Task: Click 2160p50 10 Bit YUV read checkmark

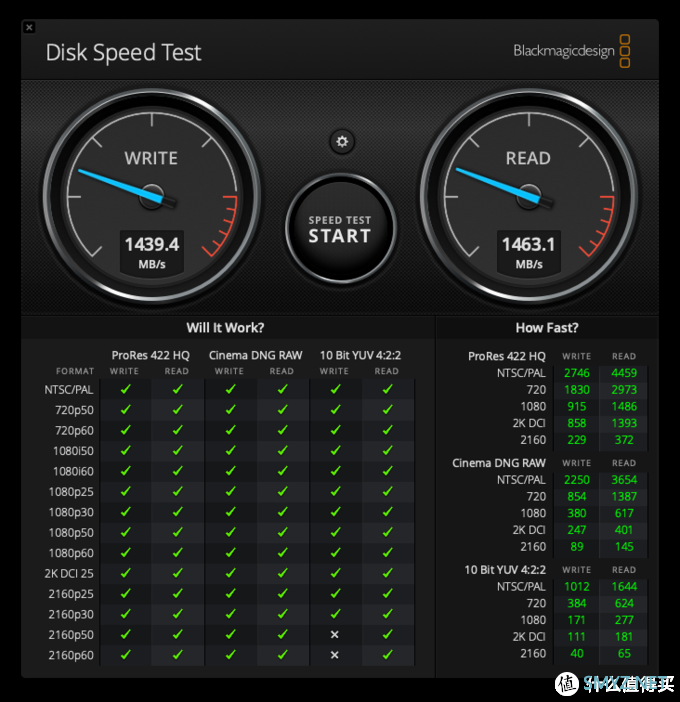Action: [x=388, y=634]
